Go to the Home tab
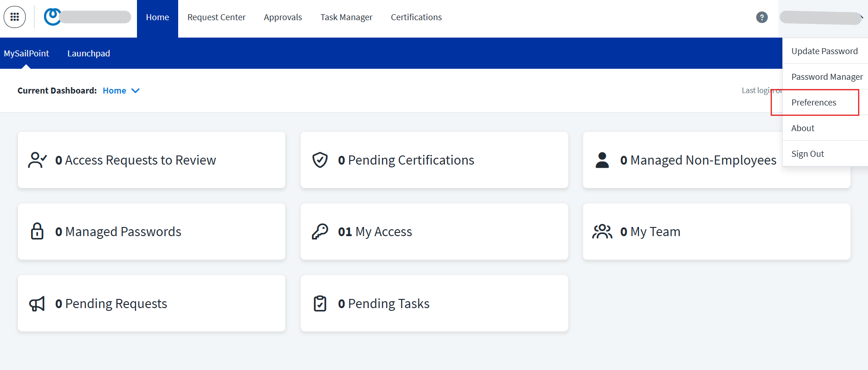This screenshot has height=370, width=868. [158, 17]
